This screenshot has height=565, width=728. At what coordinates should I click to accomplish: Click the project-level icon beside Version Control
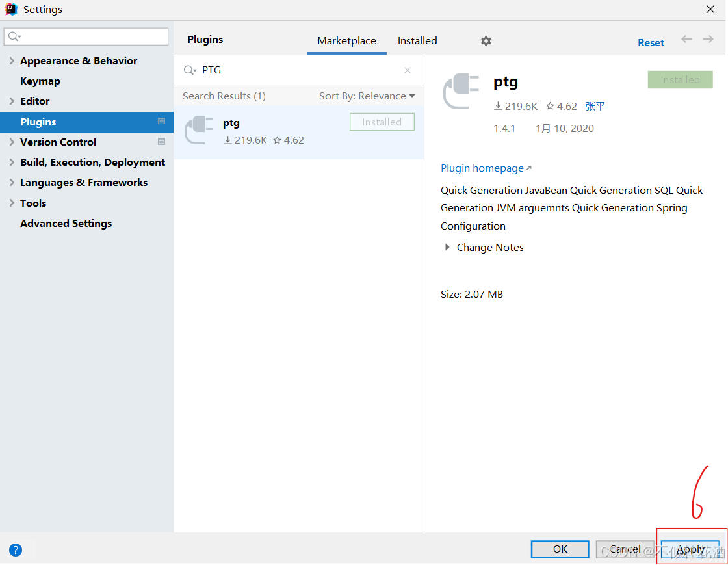pyautogui.click(x=162, y=142)
